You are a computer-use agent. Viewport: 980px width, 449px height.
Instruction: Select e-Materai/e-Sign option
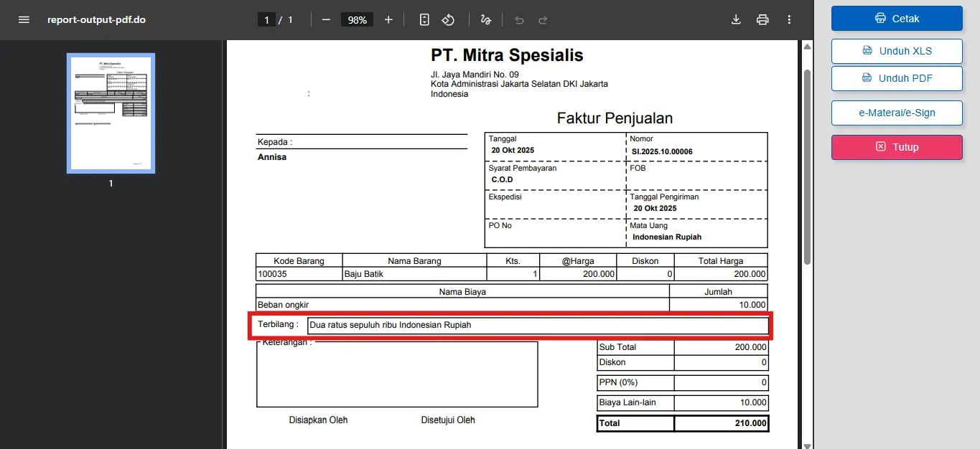(x=896, y=113)
